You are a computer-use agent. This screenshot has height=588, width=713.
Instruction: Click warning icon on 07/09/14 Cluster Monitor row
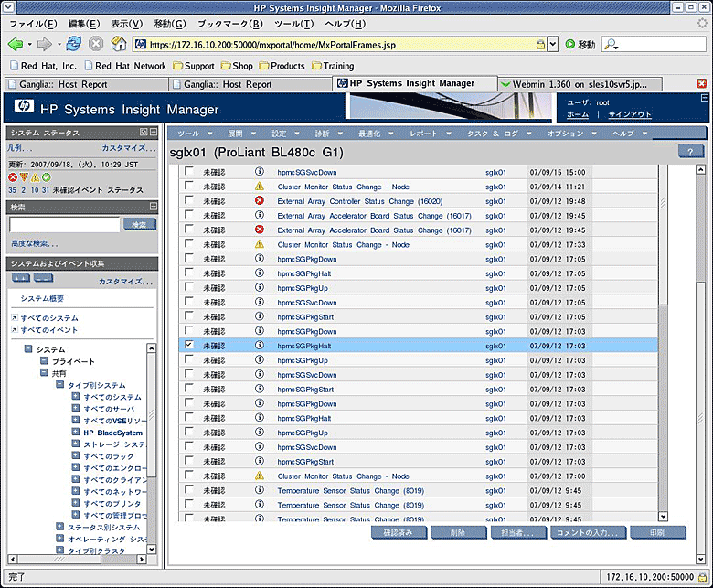point(260,186)
